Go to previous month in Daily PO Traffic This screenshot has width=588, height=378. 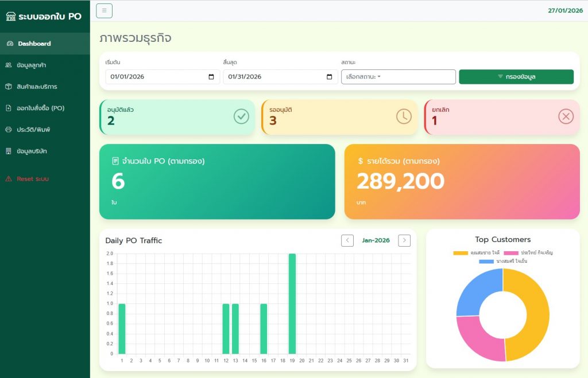[x=347, y=240]
